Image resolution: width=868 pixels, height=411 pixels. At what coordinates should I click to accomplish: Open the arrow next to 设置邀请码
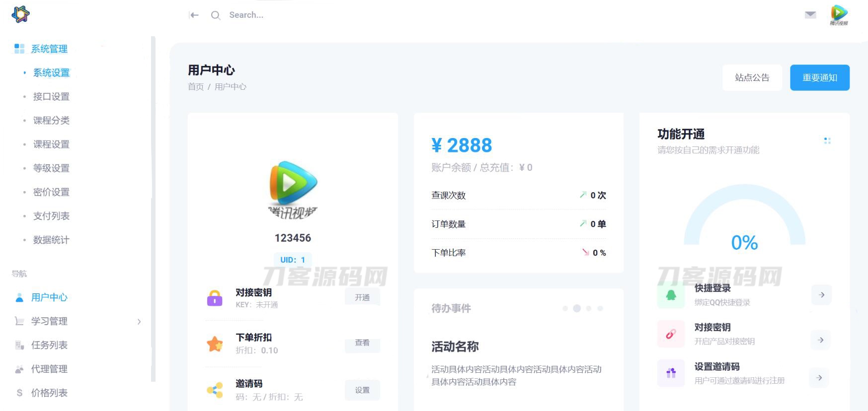pyautogui.click(x=819, y=378)
